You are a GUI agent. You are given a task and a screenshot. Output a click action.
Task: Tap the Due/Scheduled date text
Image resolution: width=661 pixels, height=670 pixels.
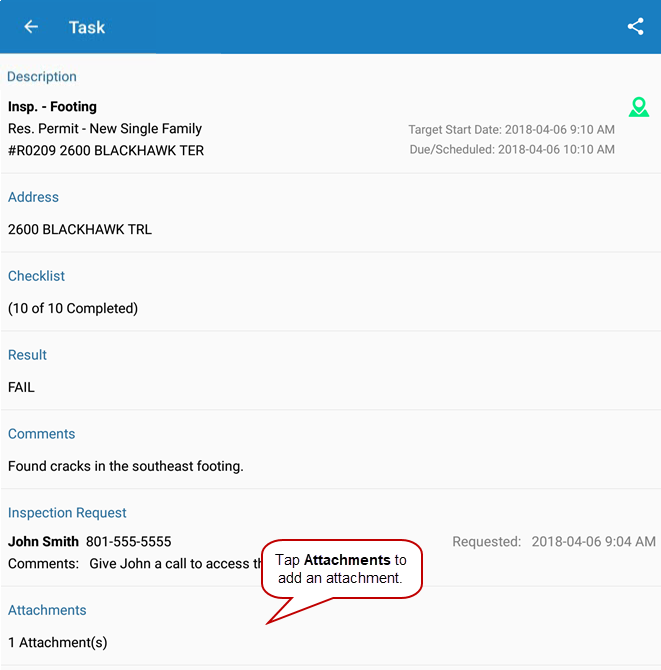512,150
